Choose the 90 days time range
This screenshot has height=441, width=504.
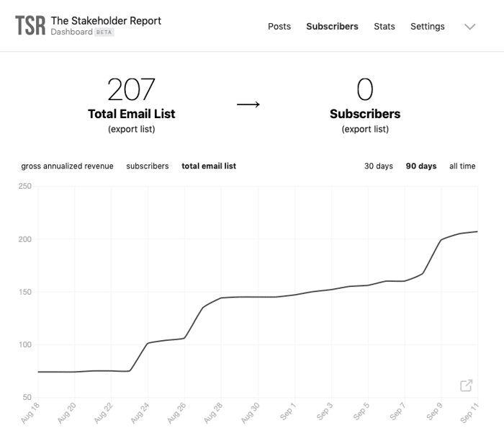420,166
